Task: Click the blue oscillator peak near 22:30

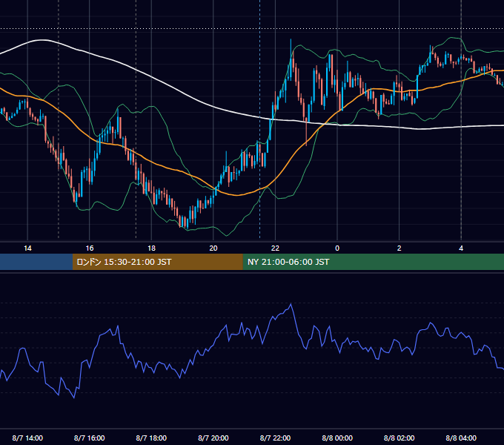Action: (291, 304)
